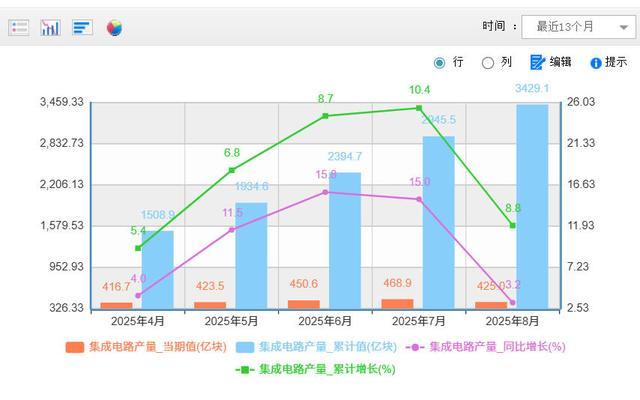
Task: Select the vertical bar chart icon
Action: coord(50,27)
